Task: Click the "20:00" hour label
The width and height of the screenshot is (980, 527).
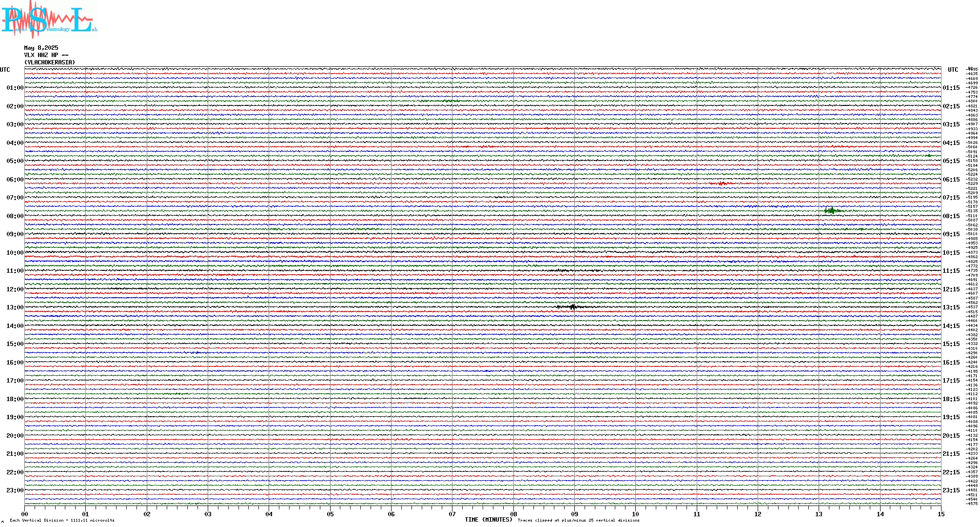Action: click(15, 436)
